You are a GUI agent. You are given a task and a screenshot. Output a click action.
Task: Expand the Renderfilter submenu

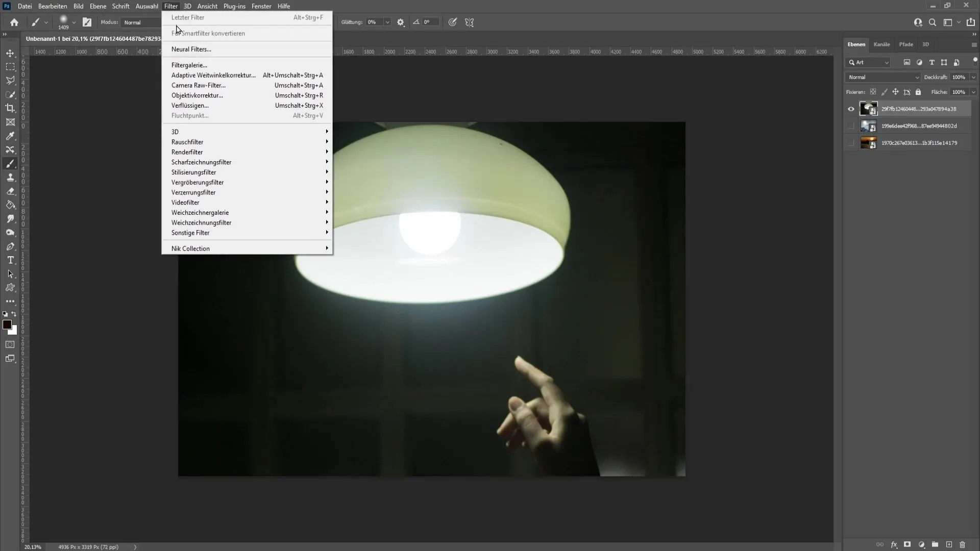186,152
